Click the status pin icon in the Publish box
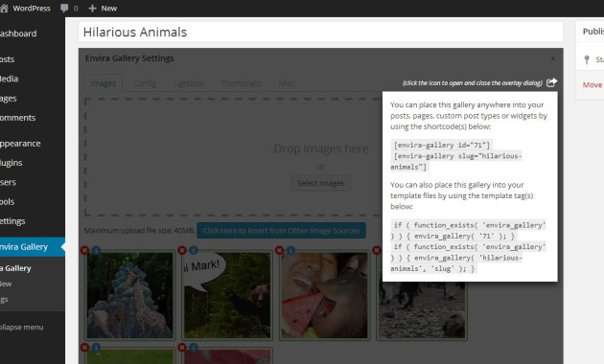Screen dimensions: 604x364 coord(587,59)
